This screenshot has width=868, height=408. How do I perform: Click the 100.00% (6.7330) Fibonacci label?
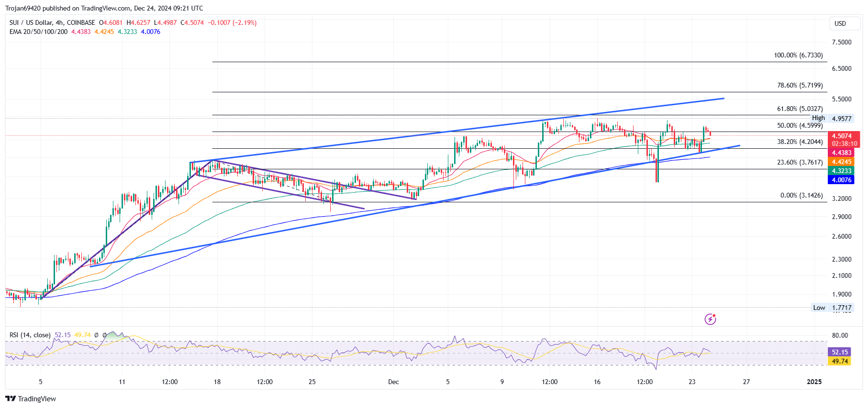point(798,55)
